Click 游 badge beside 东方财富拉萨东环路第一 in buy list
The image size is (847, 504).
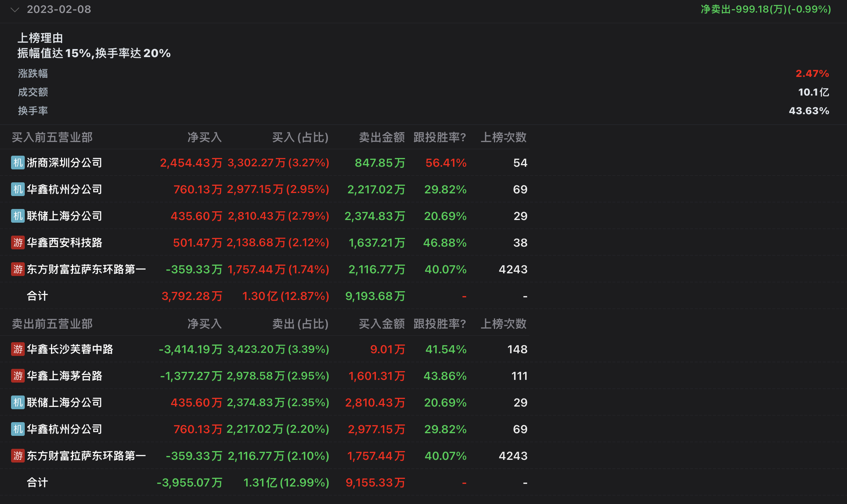coord(18,269)
